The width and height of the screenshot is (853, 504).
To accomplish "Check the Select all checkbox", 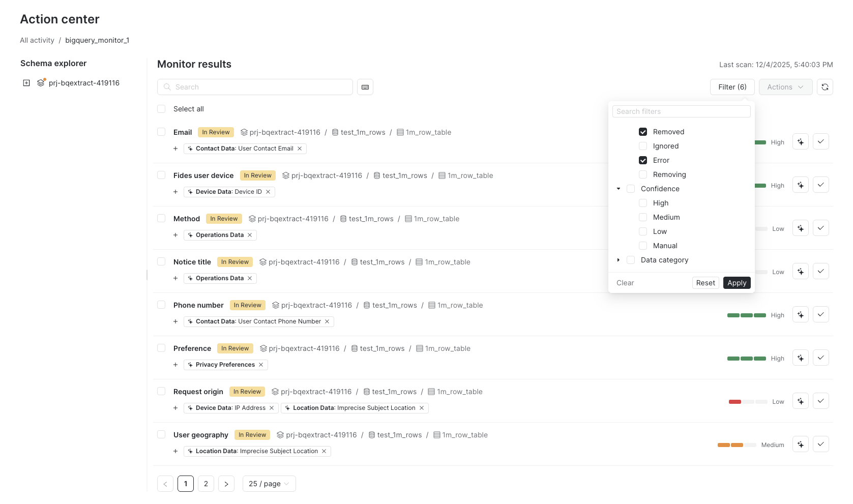I will 161,109.
